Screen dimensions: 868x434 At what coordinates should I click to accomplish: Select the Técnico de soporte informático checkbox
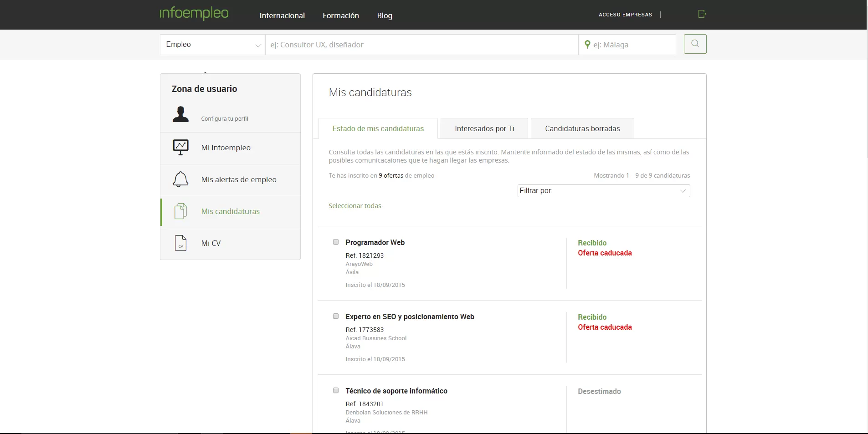coord(336,390)
